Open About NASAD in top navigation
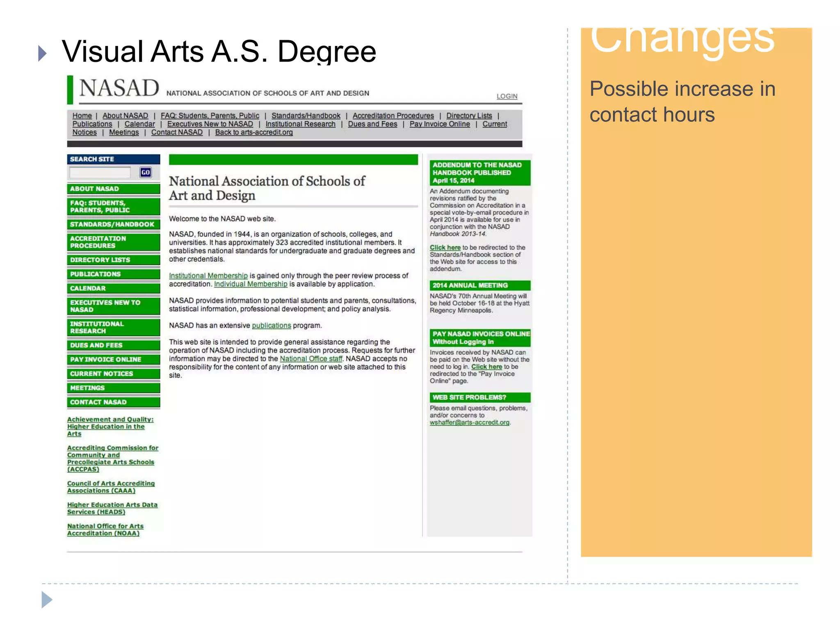Screen dimensions: 840x630 [125, 116]
